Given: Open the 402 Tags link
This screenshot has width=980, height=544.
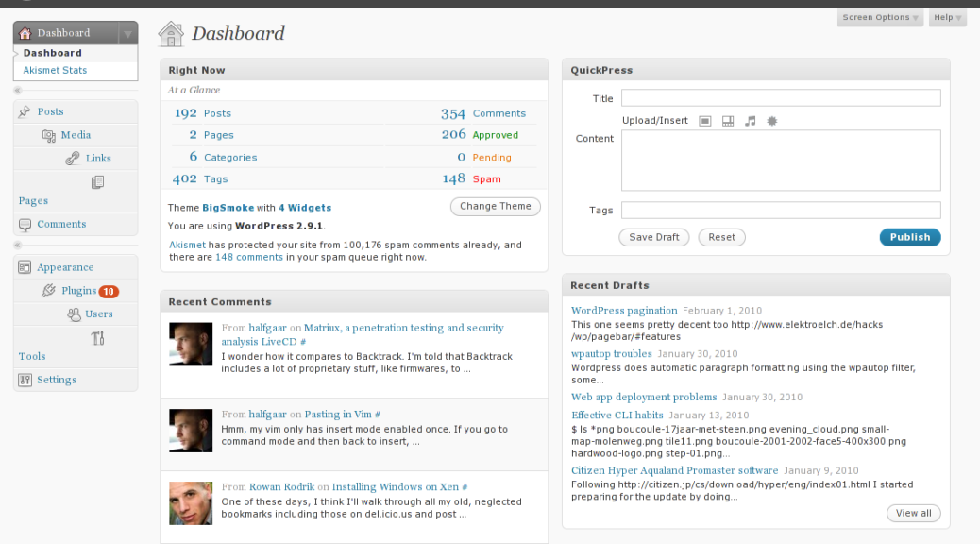Looking at the screenshot, I should pos(184,178).
